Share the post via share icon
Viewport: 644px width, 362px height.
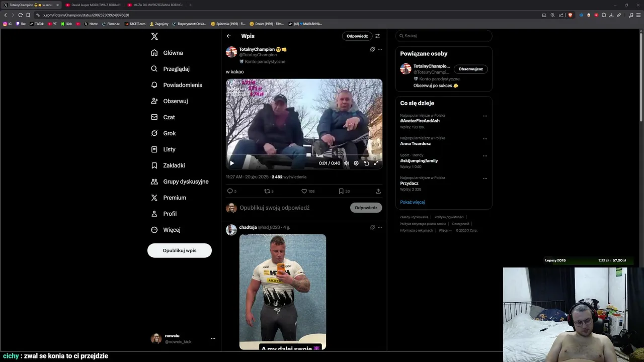(x=378, y=191)
